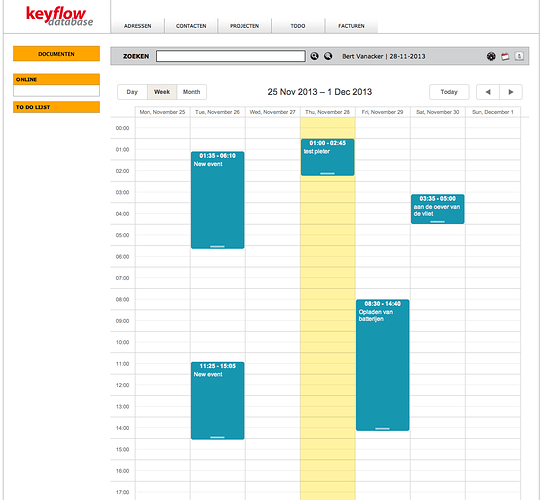
Task: Go to previous week with left arrow
Action: click(x=488, y=92)
